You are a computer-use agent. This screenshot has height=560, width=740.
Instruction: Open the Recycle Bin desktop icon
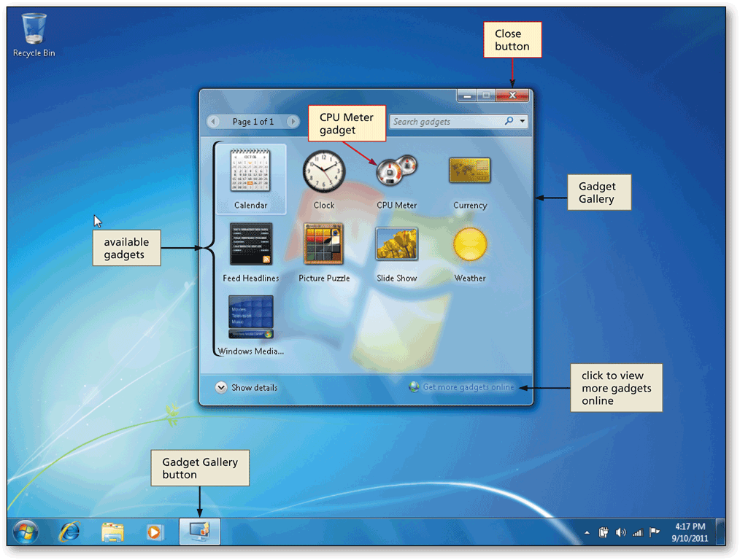[x=34, y=28]
